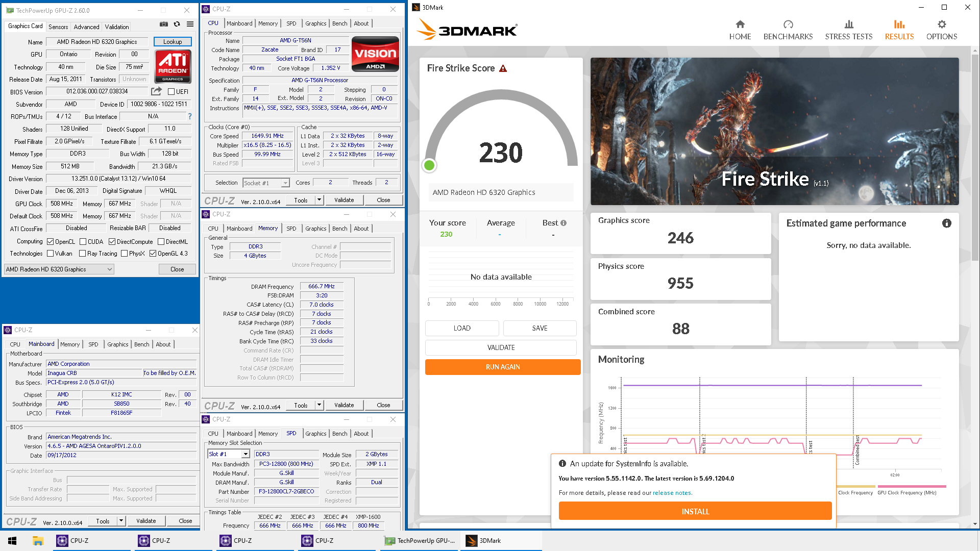Switch to the Sensors tab in GPU-Z
The image size is (980, 551).
[58, 27]
